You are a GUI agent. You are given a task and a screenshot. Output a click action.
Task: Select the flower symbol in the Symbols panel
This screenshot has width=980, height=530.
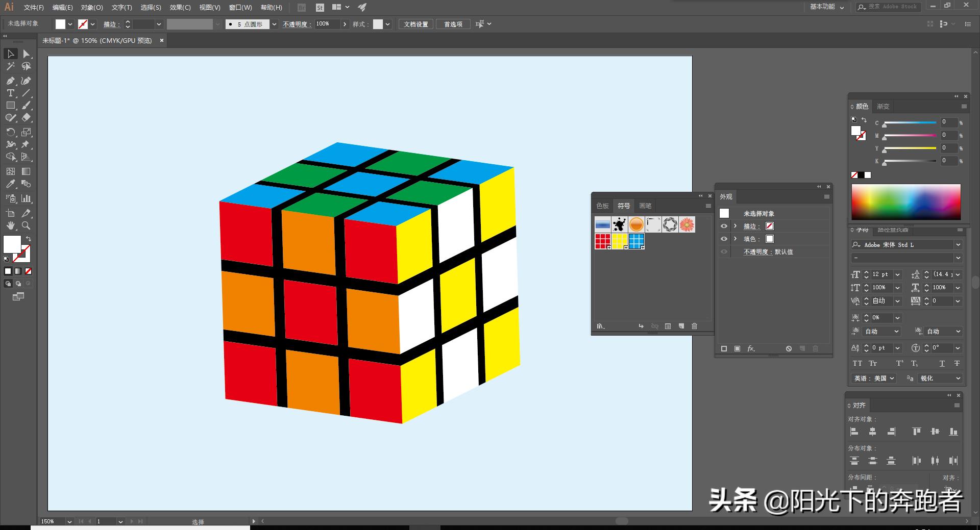[x=687, y=224]
